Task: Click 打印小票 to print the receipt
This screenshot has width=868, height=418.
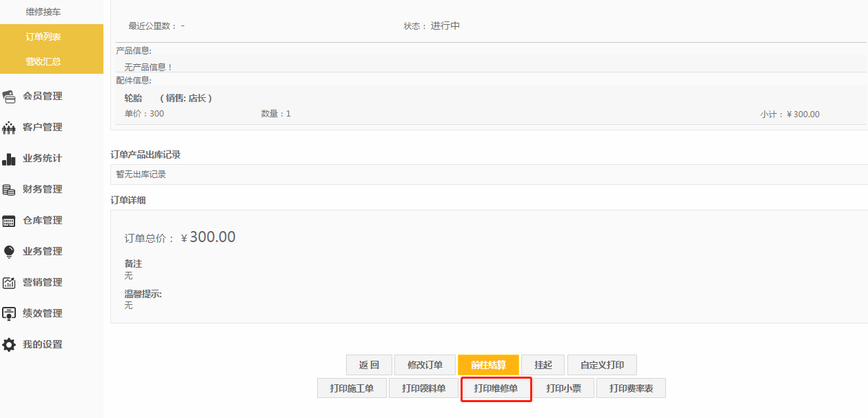Action: point(563,388)
